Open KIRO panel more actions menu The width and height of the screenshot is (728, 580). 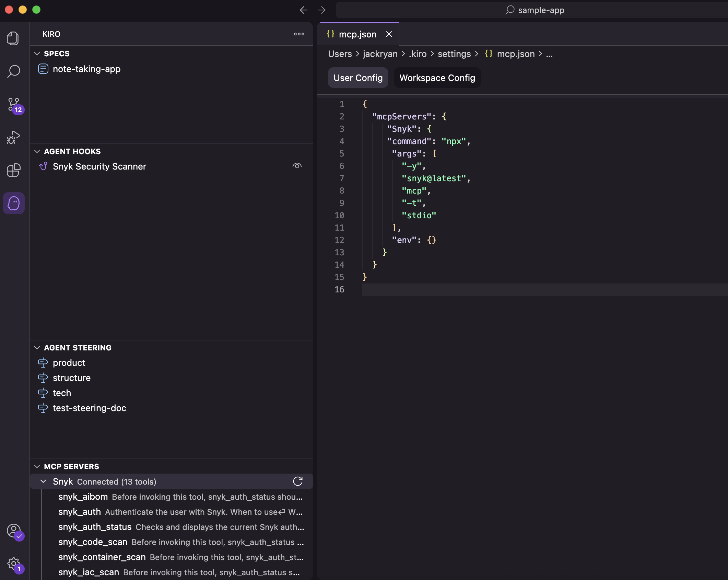click(299, 34)
